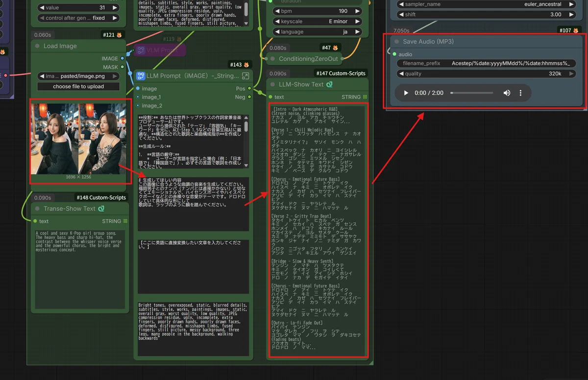
Task: Click scrollbar of the top negative prompt box
Action: pyautogui.click(x=246, y=8)
